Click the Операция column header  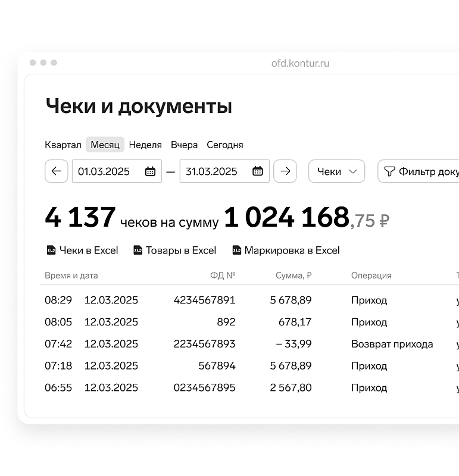coord(371,275)
